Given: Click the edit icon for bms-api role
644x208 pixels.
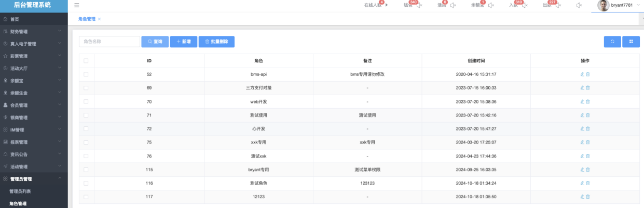Looking at the screenshot, I should [x=582, y=74].
